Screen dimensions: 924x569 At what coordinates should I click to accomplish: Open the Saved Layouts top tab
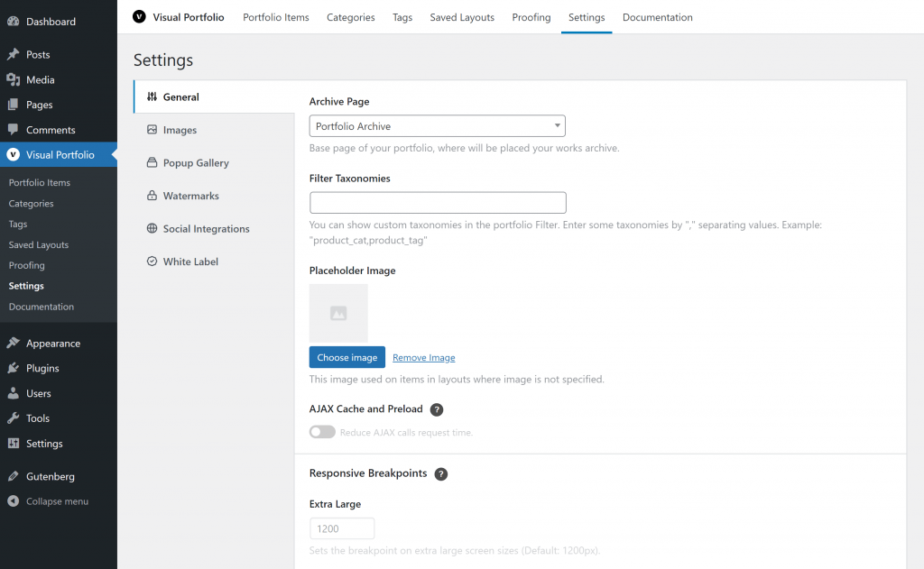click(x=462, y=17)
